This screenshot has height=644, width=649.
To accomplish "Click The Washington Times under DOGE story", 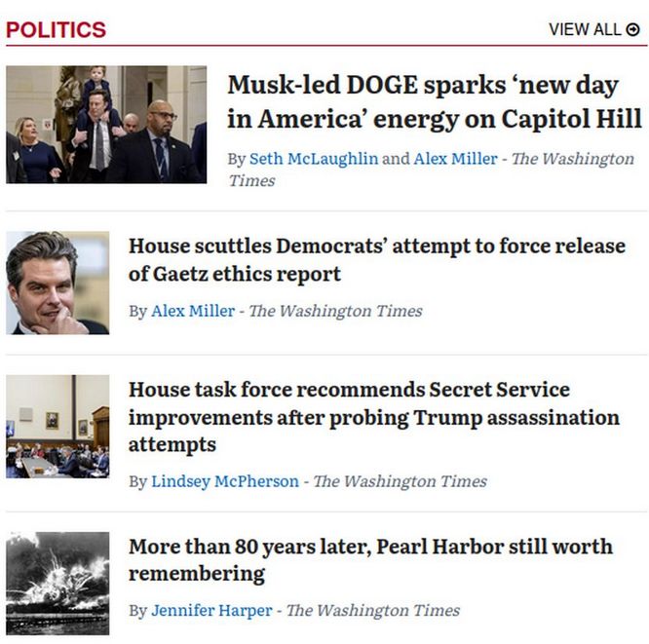I will [x=575, y=159].
